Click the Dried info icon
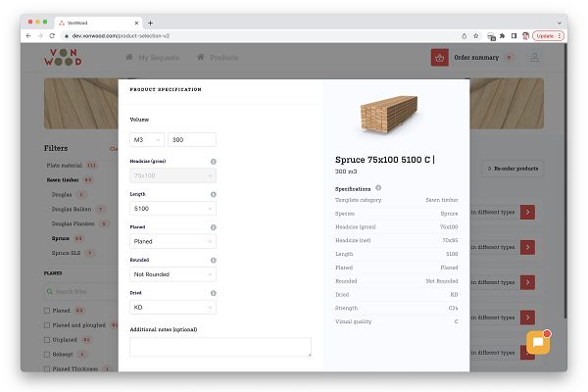The width and height of the screenshot is (588, 392). [x=214, y=293]
